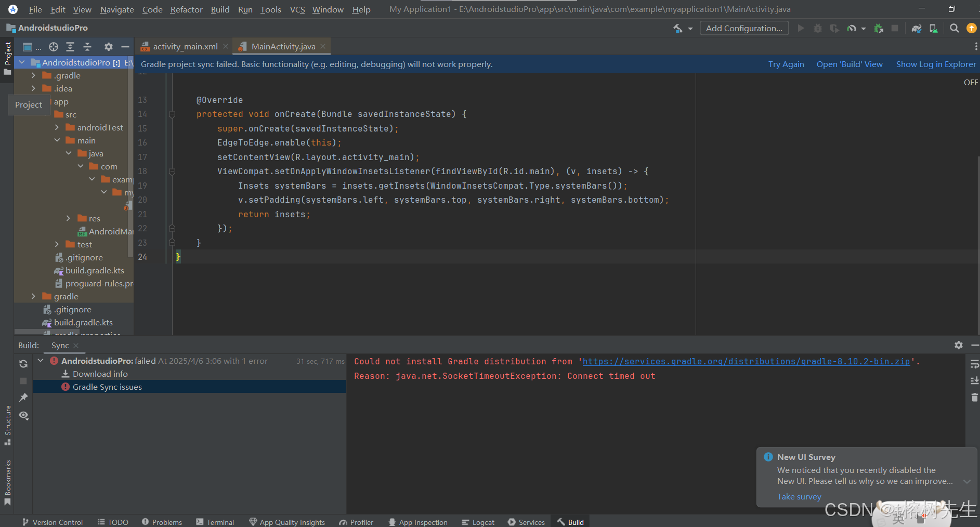This screenshot has height=527, width=980.
Task: Toggle the Structure tool window side tab
Action: pos(7,425)
